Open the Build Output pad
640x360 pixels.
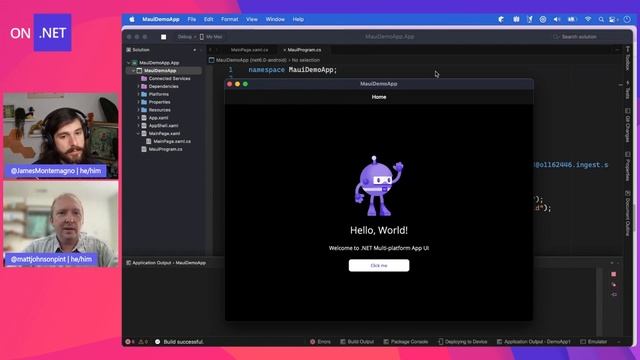357,342
